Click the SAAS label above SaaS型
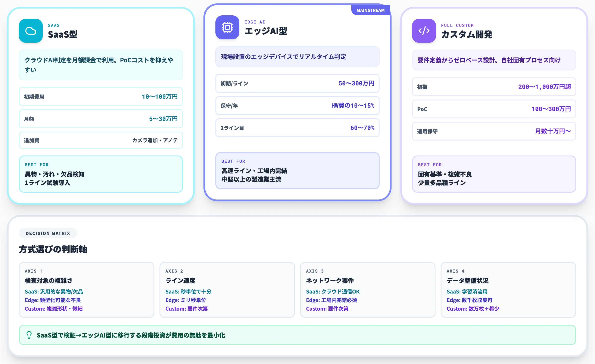The height and width of the screenshot is (364, 595). click(54, 25)
